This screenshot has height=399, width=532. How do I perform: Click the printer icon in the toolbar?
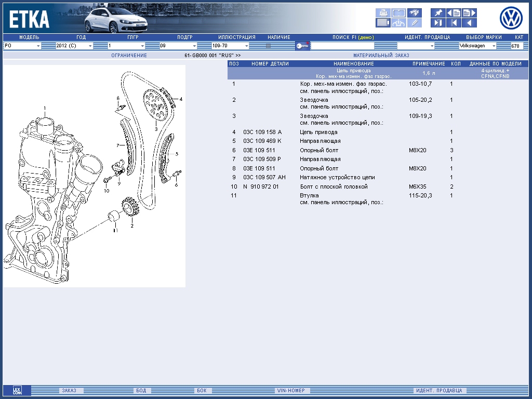[383, 13]
